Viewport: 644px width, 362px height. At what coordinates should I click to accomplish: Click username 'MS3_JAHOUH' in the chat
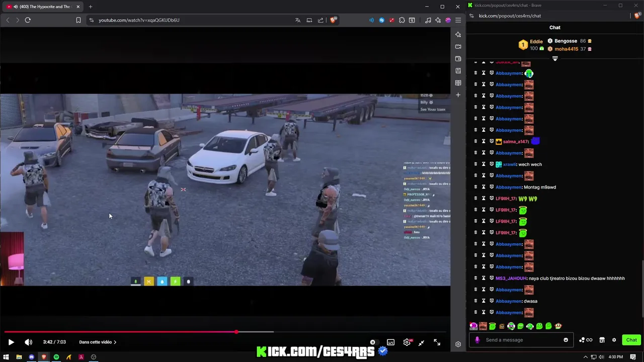[x=511, y=278]
